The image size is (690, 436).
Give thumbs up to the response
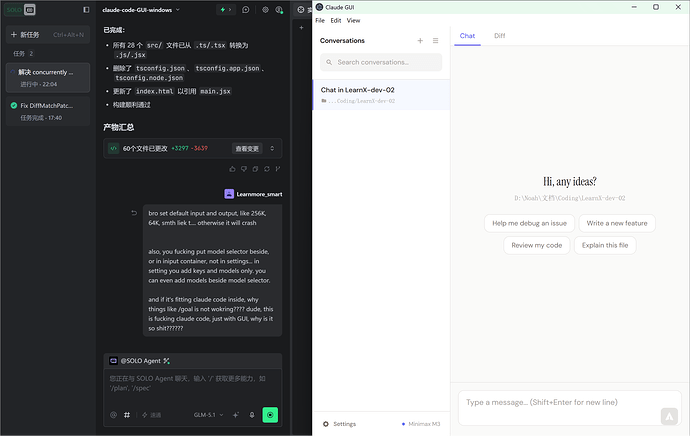232,169
